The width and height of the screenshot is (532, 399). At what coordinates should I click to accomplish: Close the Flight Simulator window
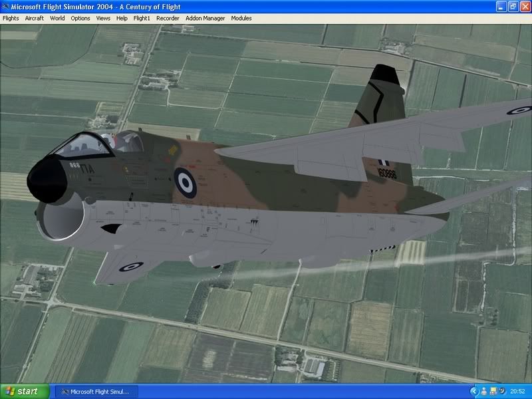525,7
